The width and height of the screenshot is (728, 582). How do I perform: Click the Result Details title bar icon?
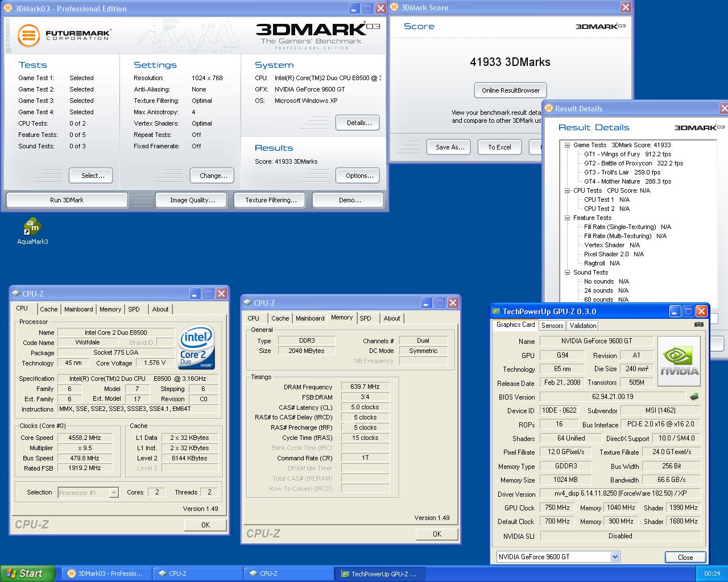[549, 109]
